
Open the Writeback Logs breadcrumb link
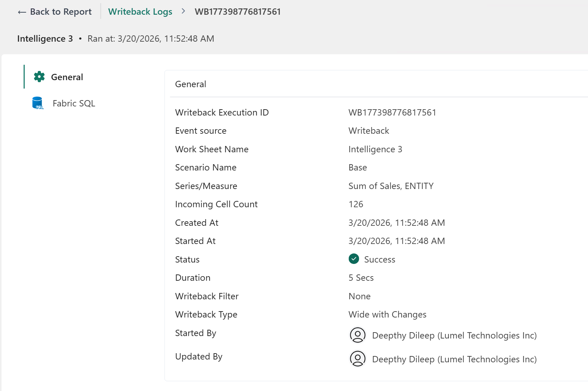tap(140, 12)
